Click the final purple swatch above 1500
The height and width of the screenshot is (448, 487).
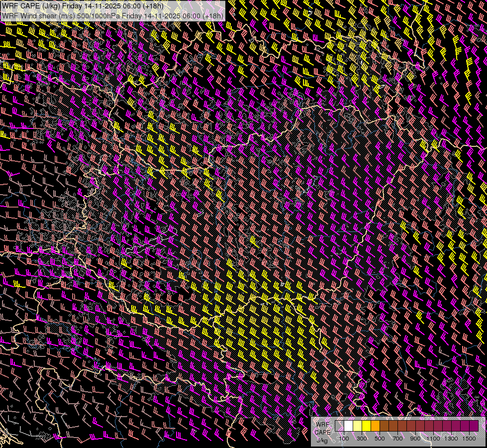[474, 426]
